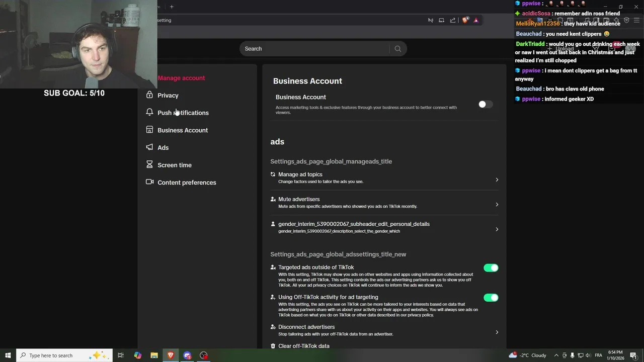Click the volume speaker tray icon
644x362 pixels.
click(588, 355)
